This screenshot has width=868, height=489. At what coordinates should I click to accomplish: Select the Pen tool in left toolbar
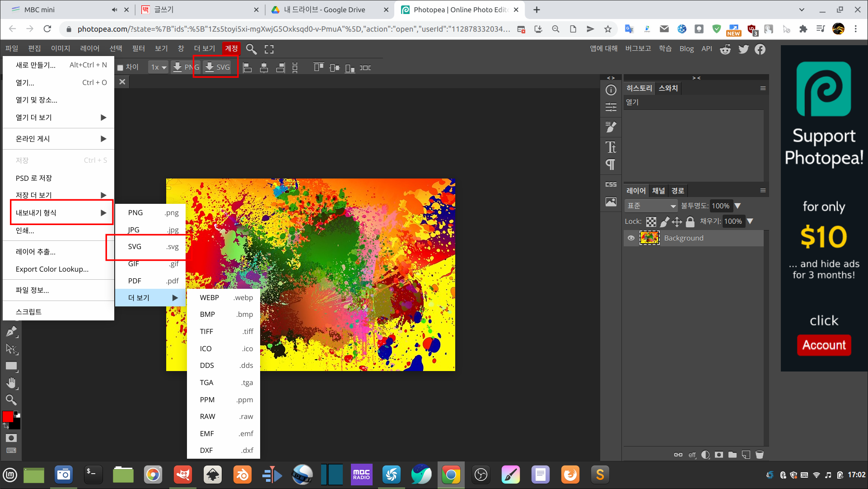pos(11,331)
